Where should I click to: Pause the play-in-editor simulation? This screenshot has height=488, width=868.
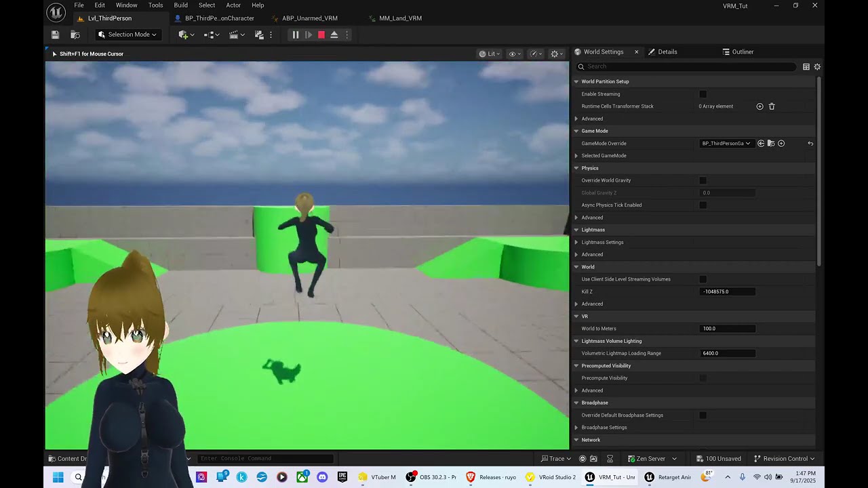tap(296, 35)
